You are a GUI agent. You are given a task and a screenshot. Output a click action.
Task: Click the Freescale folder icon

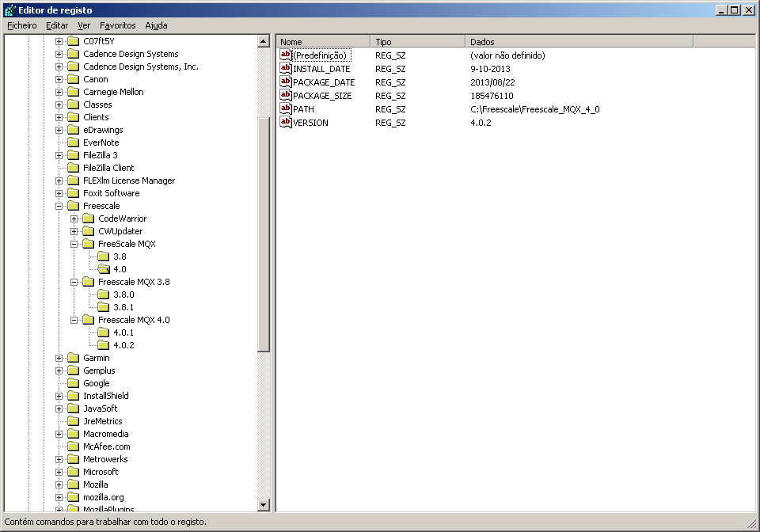click(x=73, y=206)
